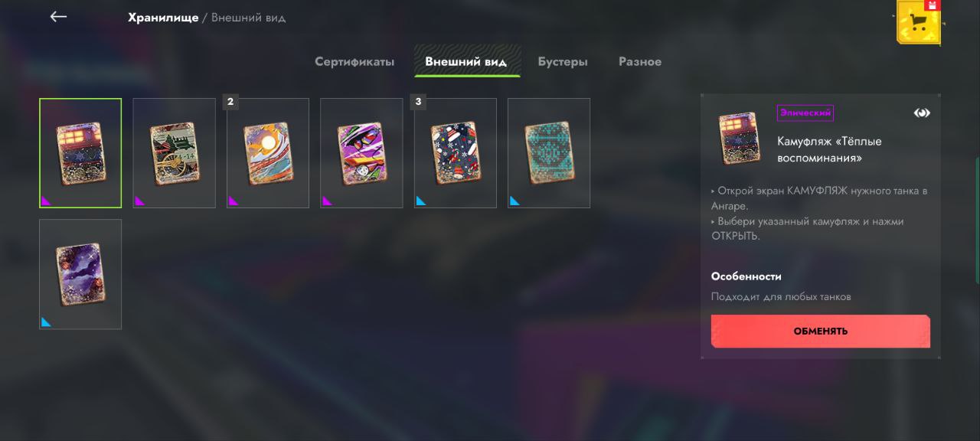Select the Внешний вид tab
The width and height of the screenshot is (980, 441).
466,61
